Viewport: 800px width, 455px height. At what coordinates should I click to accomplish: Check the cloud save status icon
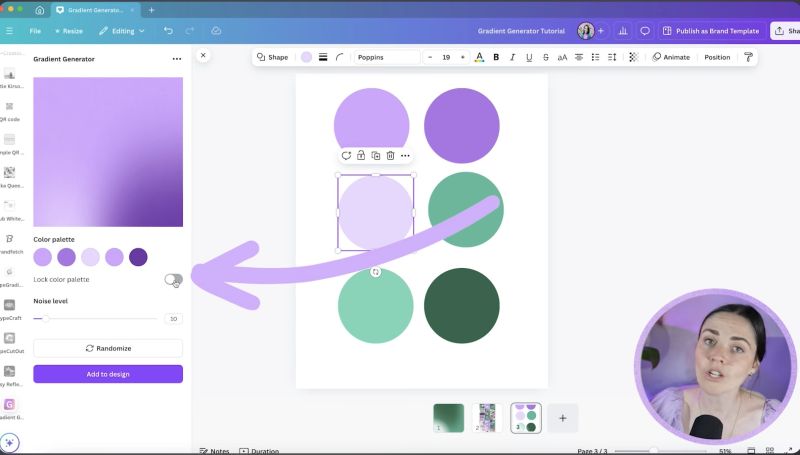pyautogui.click(x=216, y=31)
